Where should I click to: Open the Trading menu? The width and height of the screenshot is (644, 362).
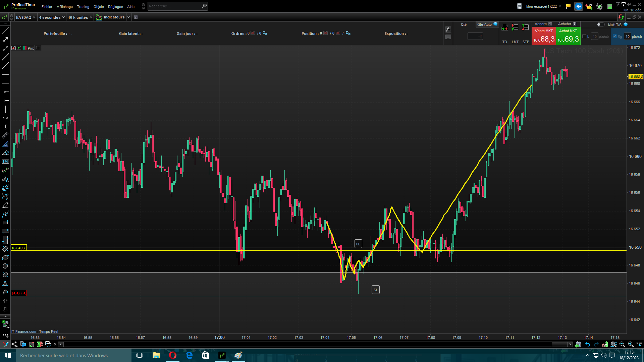coord(83,7)
